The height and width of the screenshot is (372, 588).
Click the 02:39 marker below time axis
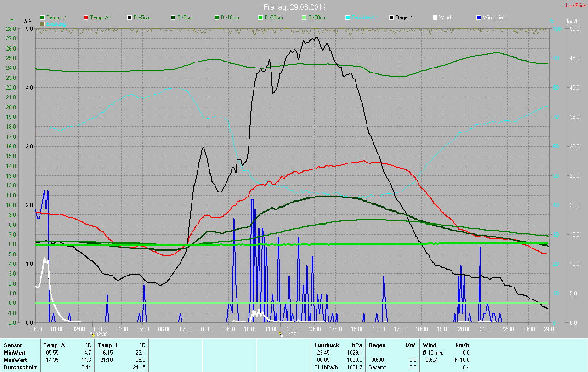tap(99, 334)
